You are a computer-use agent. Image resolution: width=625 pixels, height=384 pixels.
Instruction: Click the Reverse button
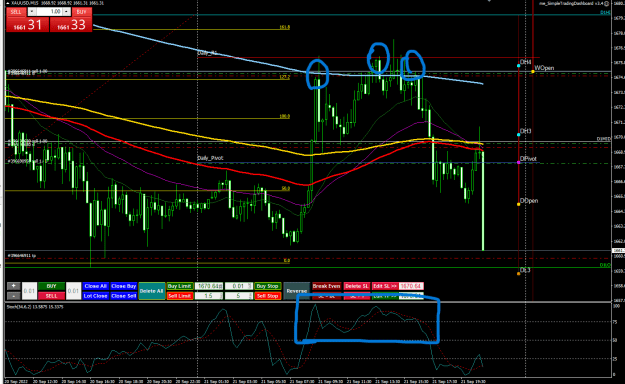296,291
